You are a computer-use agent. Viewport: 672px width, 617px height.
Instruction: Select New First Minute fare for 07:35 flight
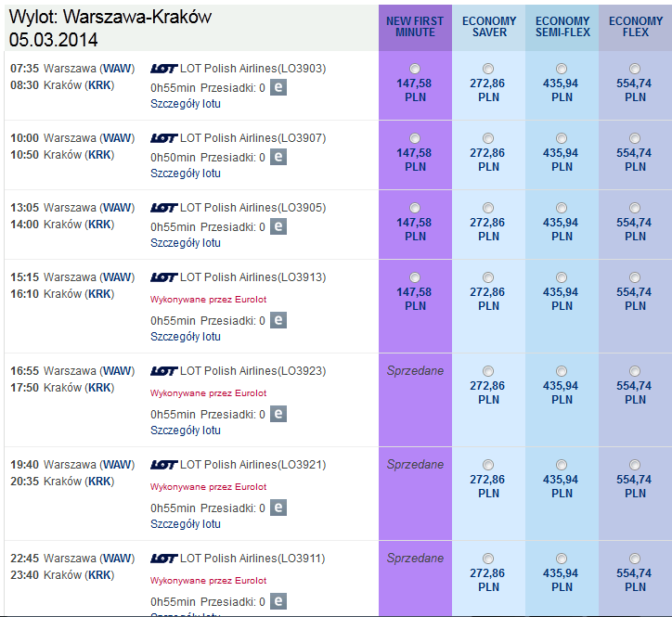click(x=415, y=69)
